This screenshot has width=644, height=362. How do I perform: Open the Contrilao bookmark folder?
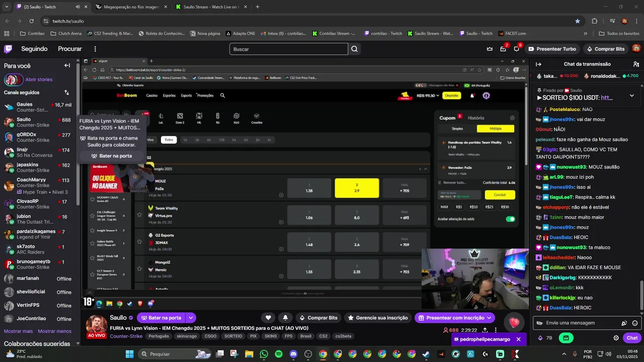(32, 34)
